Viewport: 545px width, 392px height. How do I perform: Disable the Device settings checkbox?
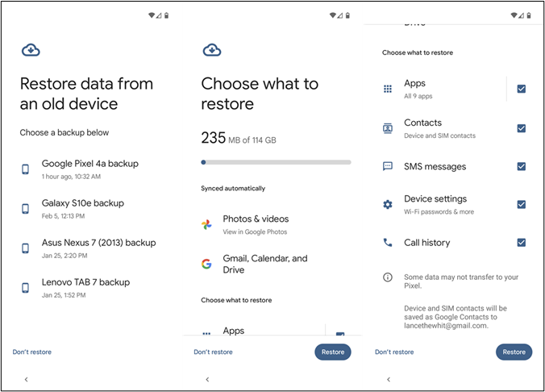(x=522, y=204)
